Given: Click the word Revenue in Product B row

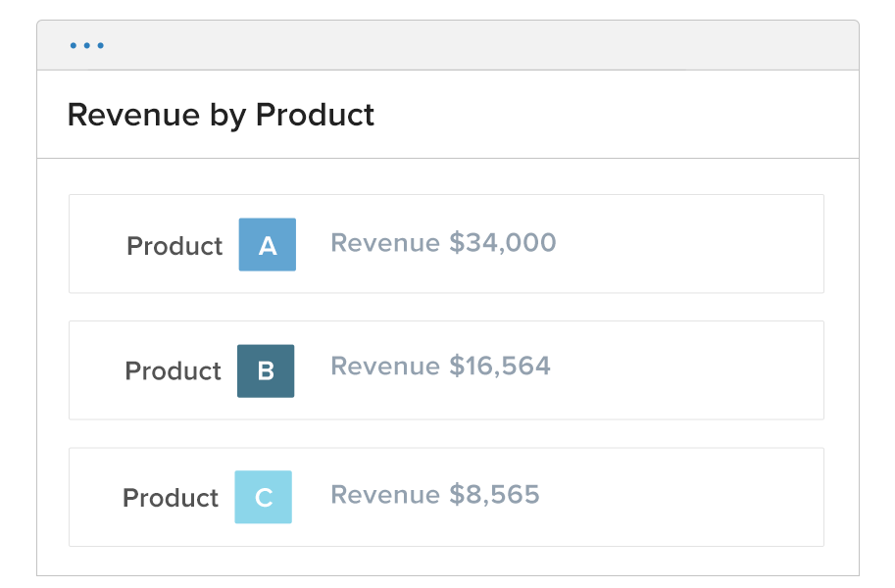Looking at the screenshot, I should [385, 367].
